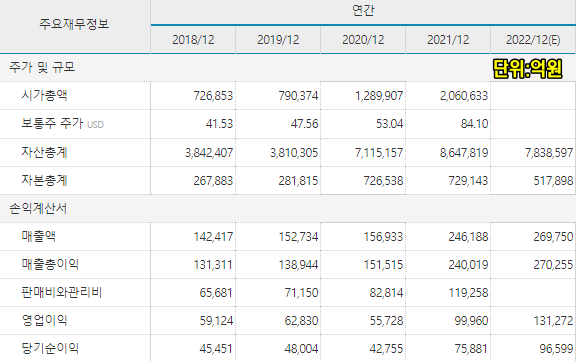Click the operating income value 62,830
This screenshot has height=361, width=576.
[301, 321]
